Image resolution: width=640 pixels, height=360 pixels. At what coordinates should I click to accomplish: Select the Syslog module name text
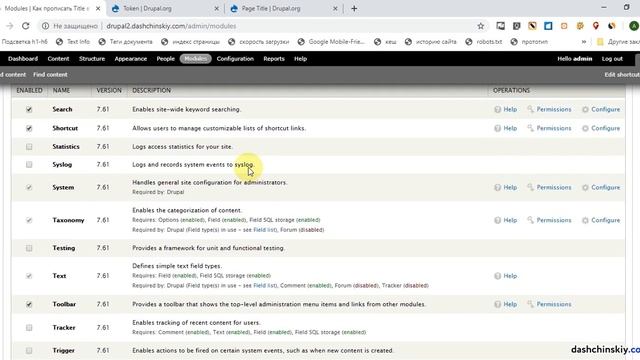[62, 164]
